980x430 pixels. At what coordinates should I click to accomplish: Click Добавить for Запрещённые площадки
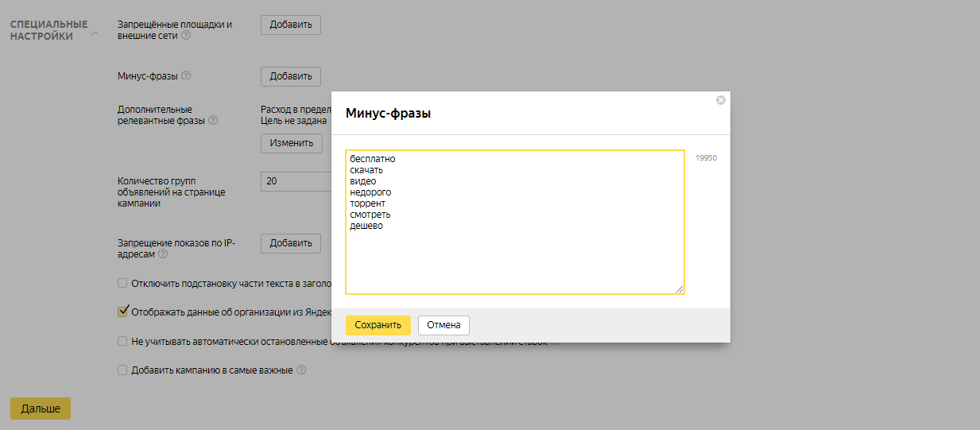point(291,25)
